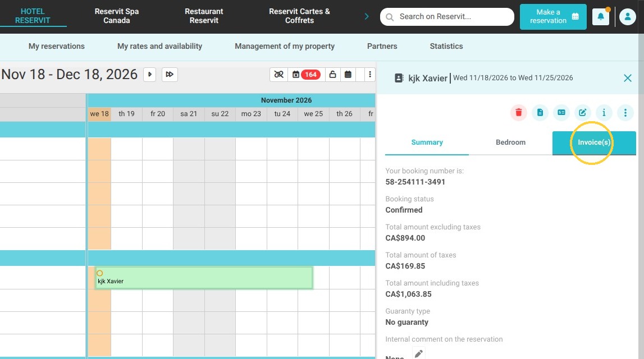
Task: Open the planning toolbar three-dot menu
Action: pos(370,74)
